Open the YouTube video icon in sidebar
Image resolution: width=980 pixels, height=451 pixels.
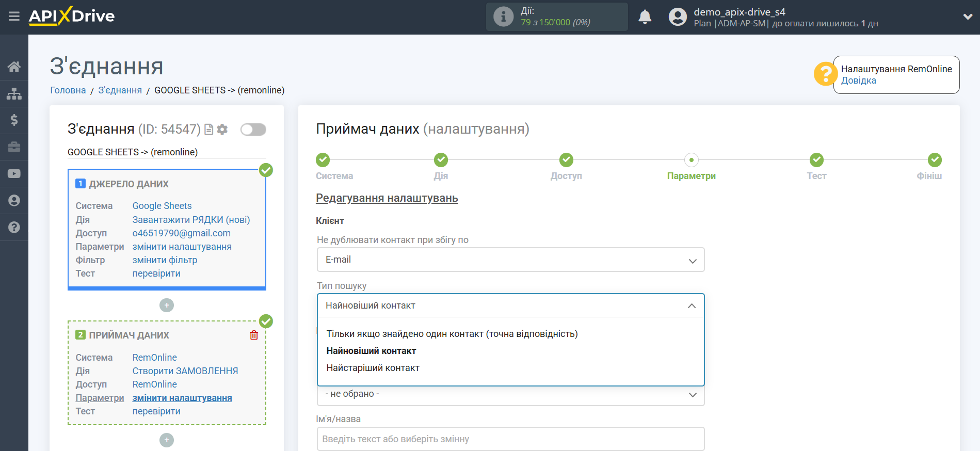[x=14, y=174]
